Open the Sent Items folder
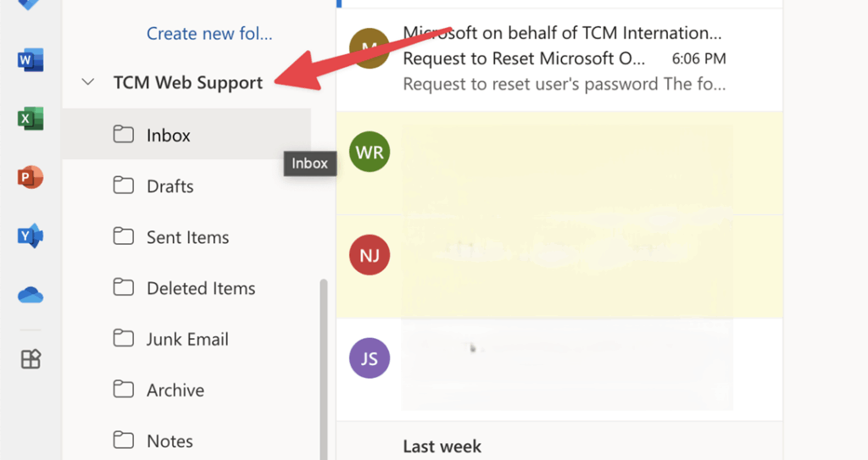868x460 pixels. click(187, 237)
